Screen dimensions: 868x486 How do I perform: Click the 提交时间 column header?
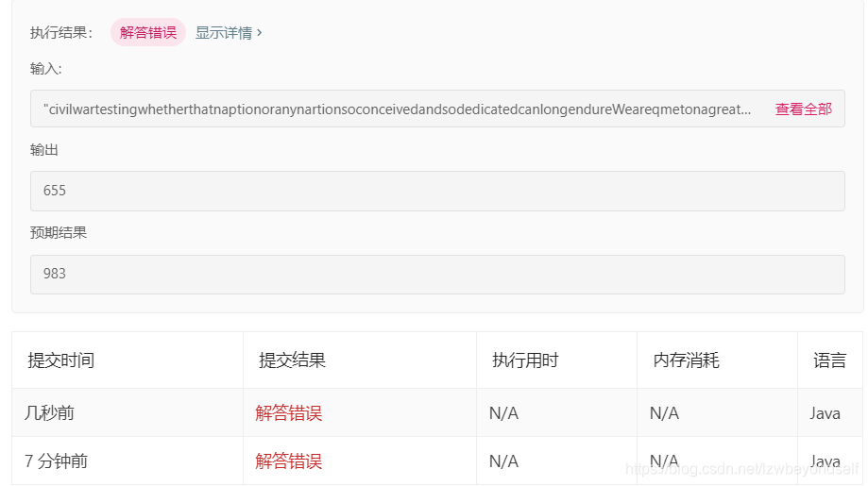pyautogui.click(x=60, y=360)
